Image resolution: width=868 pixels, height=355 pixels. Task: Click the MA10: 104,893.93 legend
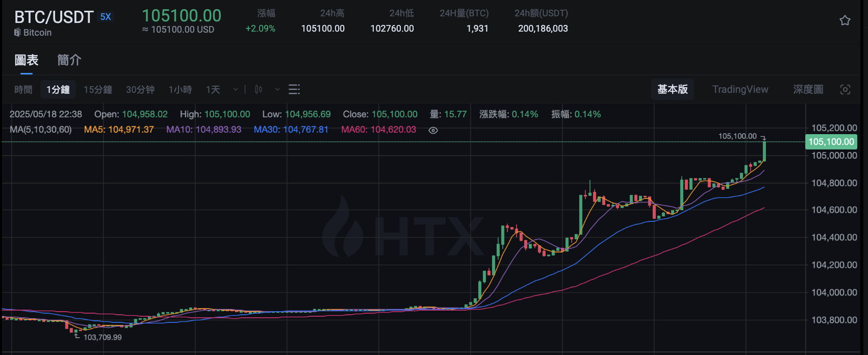click(x=204, y=130)
